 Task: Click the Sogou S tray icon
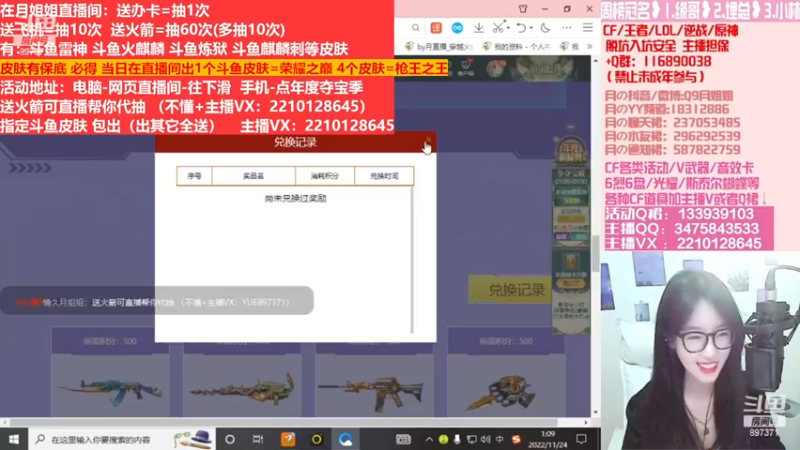click(x=516, y=439)
